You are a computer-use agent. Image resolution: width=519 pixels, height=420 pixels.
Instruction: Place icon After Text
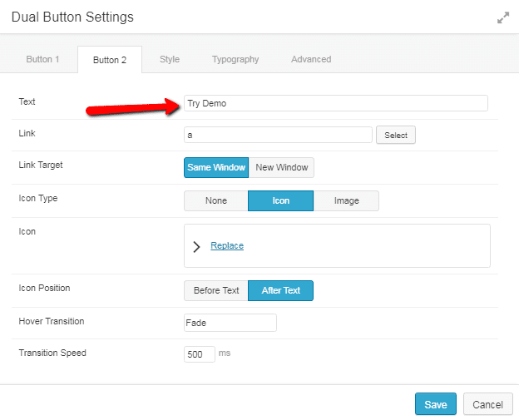[x=281, y=291]
